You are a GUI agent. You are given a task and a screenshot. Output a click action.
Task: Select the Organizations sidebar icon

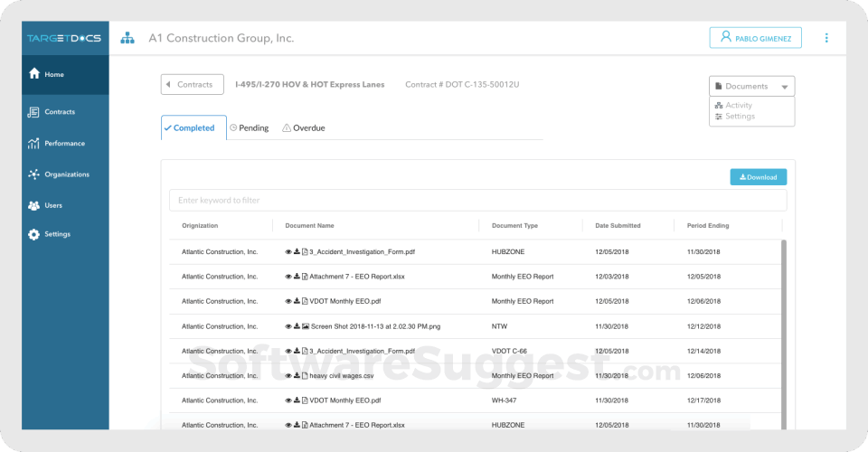34,174
